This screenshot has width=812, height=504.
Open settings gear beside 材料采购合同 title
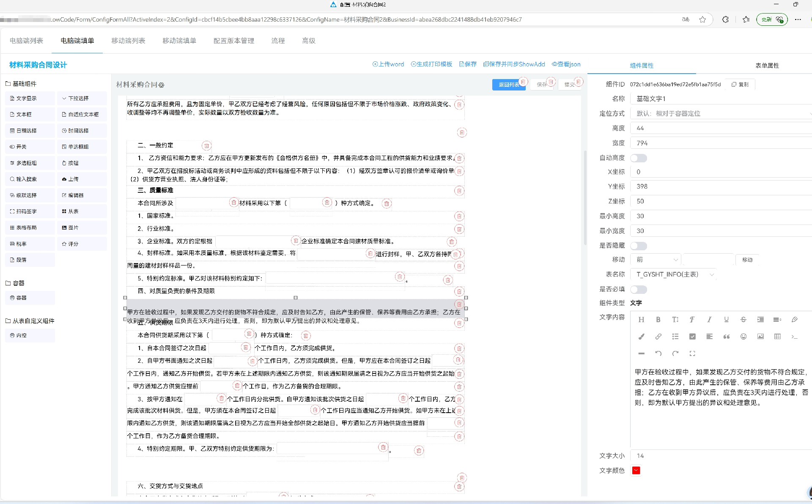[161, 85]
